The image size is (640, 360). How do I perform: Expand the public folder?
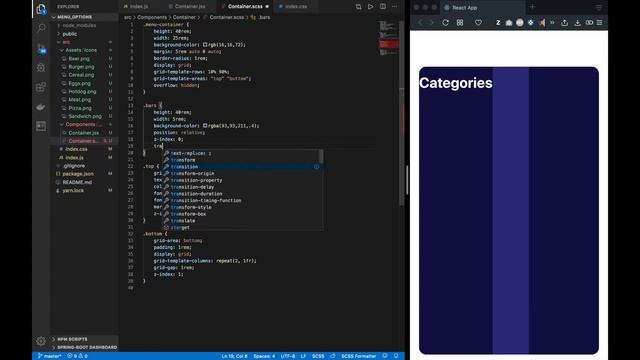[x=84, y=34]
